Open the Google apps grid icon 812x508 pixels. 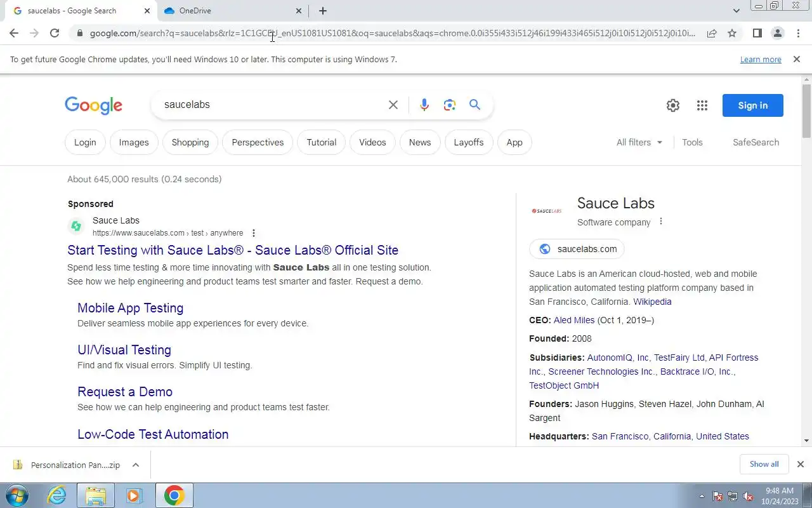click(702, 105)
